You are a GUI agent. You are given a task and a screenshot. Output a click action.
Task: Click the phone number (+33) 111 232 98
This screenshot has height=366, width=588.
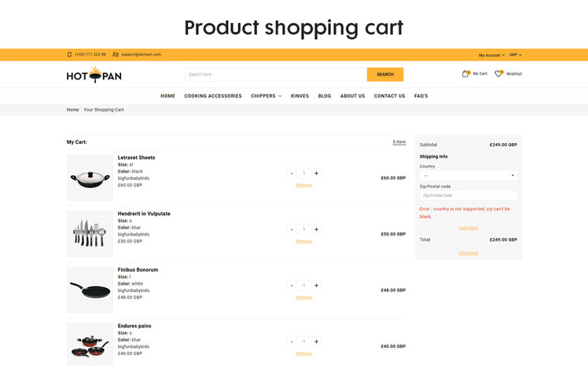90,54
